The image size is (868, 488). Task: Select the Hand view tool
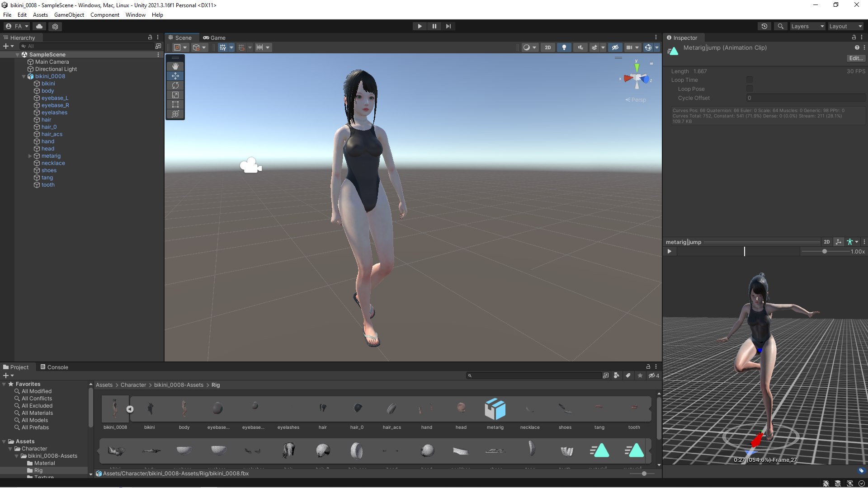[175, 66]
